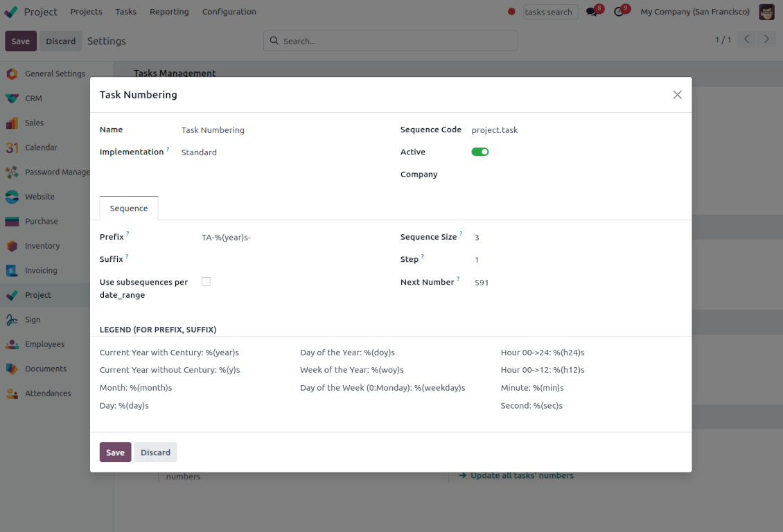Image resolution: width=783 pixels, height=532 pixels.
Task: Focus the Settings search field
Action: click(x=391, y=41)
